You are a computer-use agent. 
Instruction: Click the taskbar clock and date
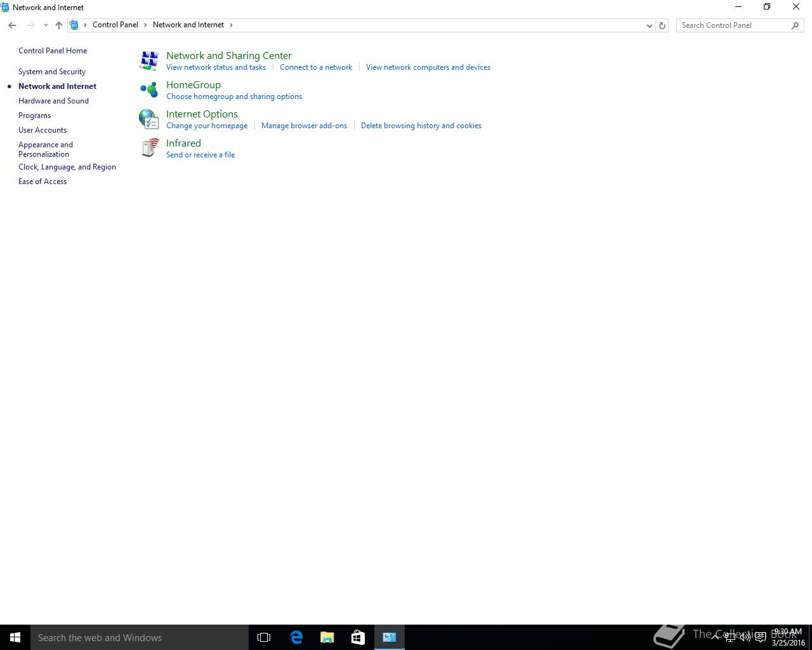click(788, 637)
